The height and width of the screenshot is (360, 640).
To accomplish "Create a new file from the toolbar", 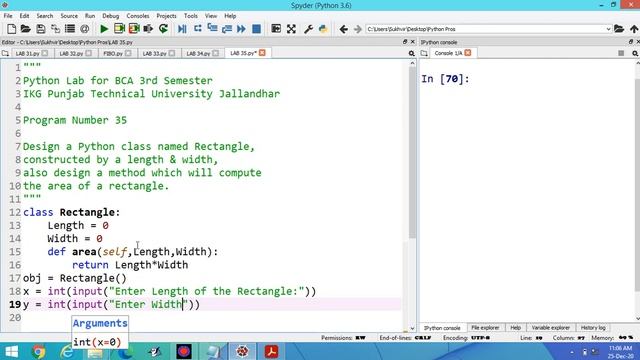I will [11, 29].
